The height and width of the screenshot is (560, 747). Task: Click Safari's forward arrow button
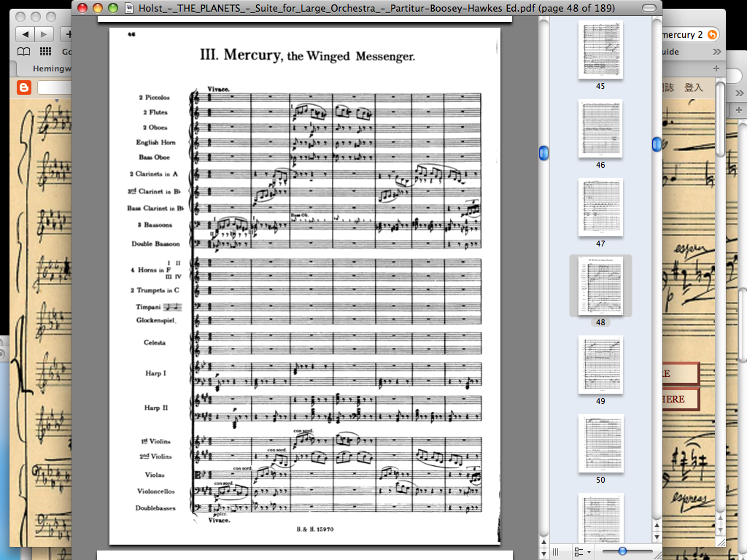click(43, 34)
